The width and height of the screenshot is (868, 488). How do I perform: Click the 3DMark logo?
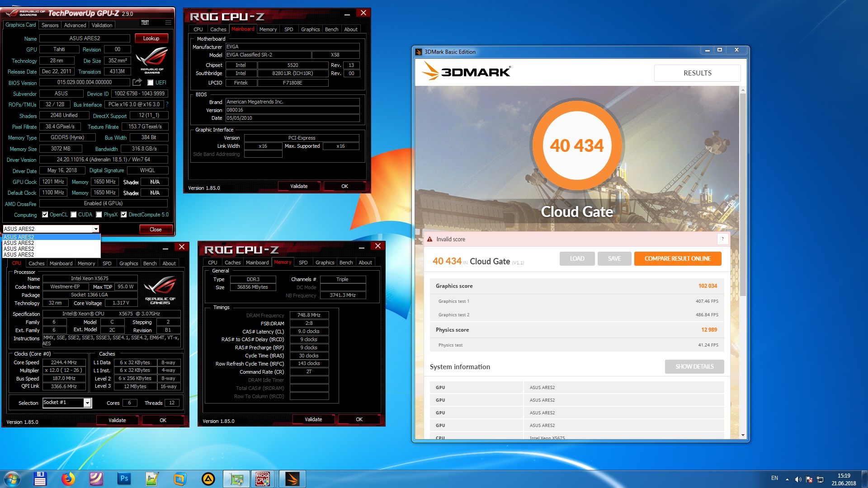coord(466,71)
